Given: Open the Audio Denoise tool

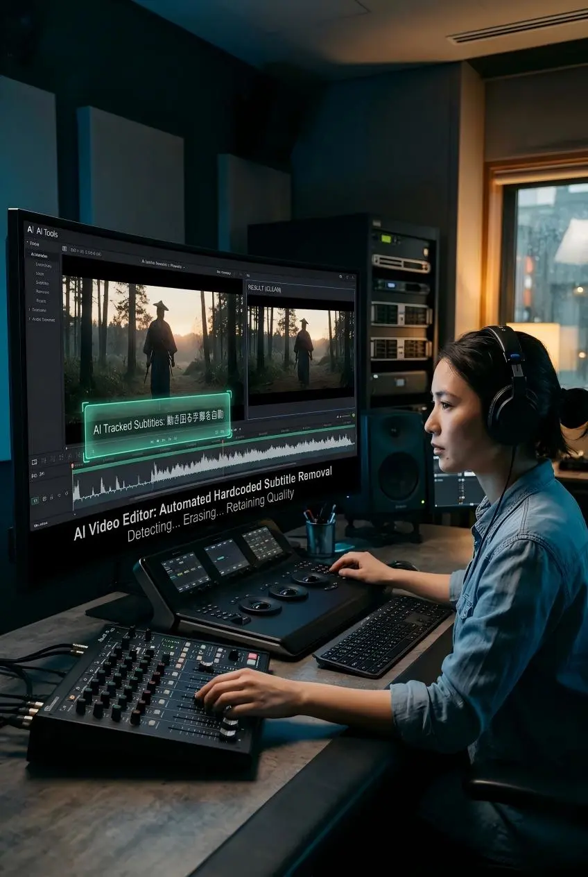Looking at the screenshot, I should (43, 319).
